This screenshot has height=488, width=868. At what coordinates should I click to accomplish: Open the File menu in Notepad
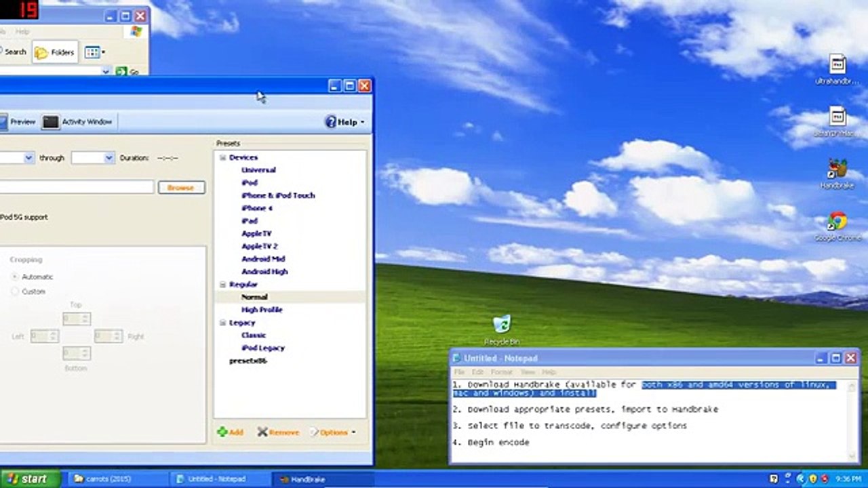(459, 372)
